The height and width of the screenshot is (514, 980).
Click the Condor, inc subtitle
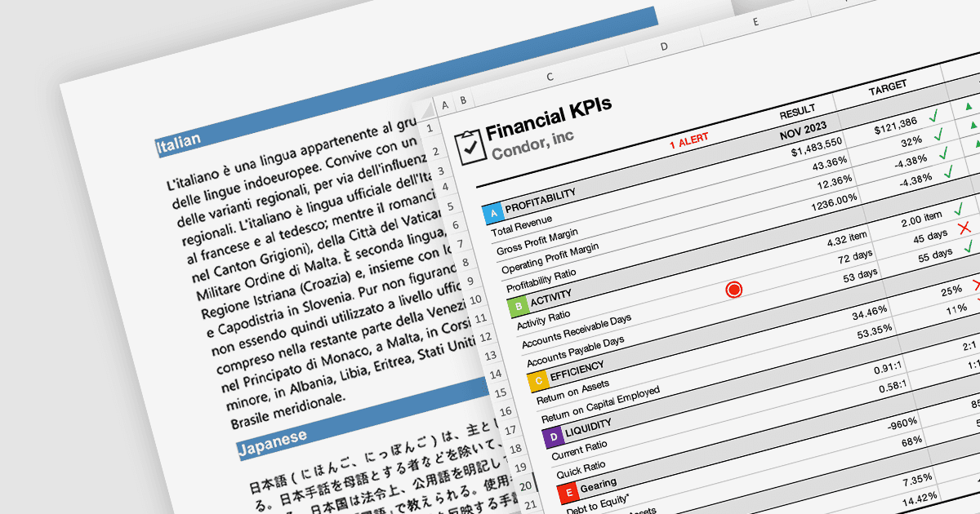click(x=532, y=145)
